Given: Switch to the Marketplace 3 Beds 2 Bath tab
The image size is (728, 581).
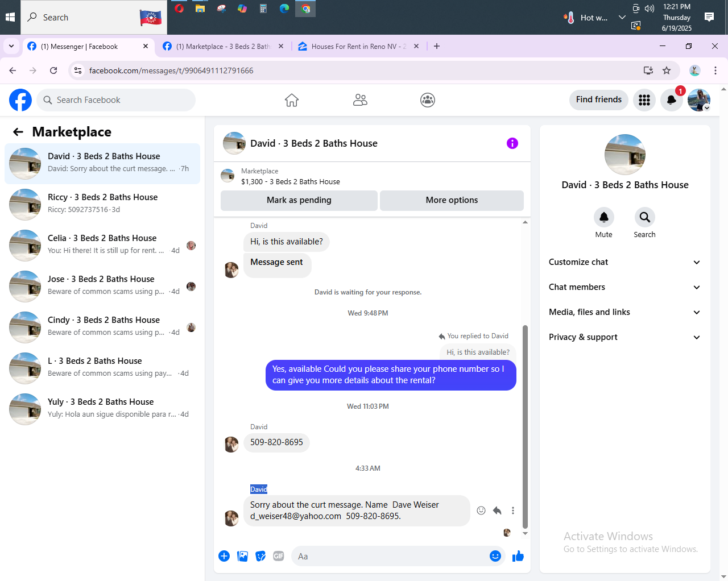Looking at the screenshot, I should (223, 47).
